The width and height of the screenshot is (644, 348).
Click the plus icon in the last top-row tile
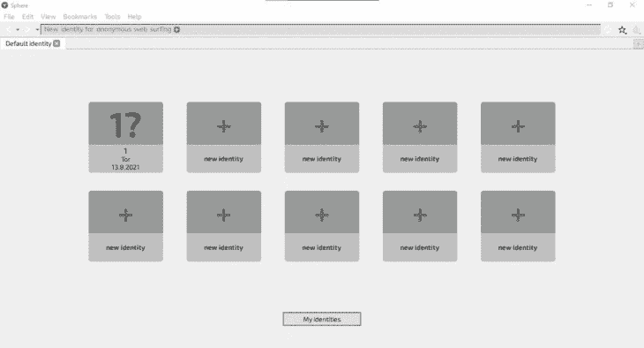pos(518,126)
